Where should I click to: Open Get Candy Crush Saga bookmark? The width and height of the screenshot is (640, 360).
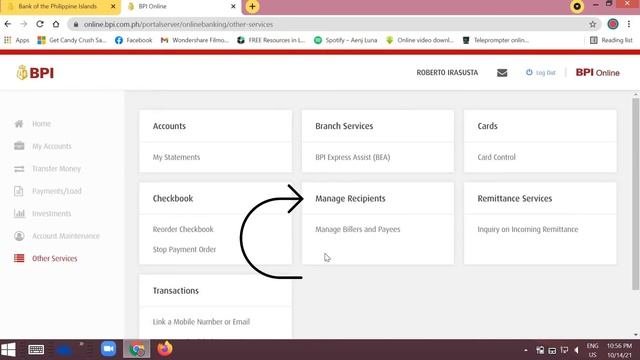click(x=72, y=40)
